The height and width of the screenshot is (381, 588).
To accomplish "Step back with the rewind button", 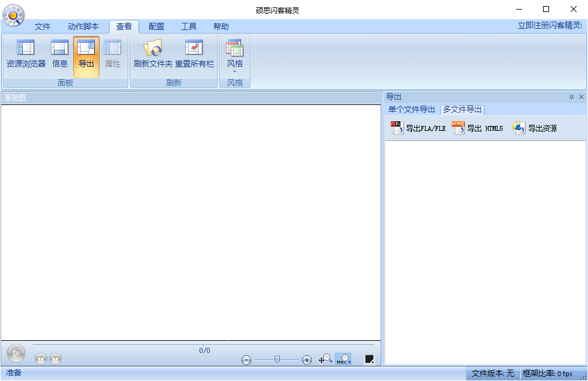I will click(41, 359).
